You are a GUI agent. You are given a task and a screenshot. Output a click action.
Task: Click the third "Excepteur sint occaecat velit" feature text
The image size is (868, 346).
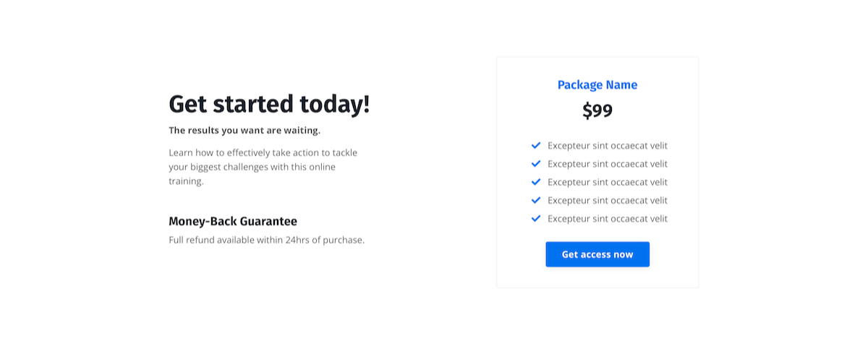point(608,182)
